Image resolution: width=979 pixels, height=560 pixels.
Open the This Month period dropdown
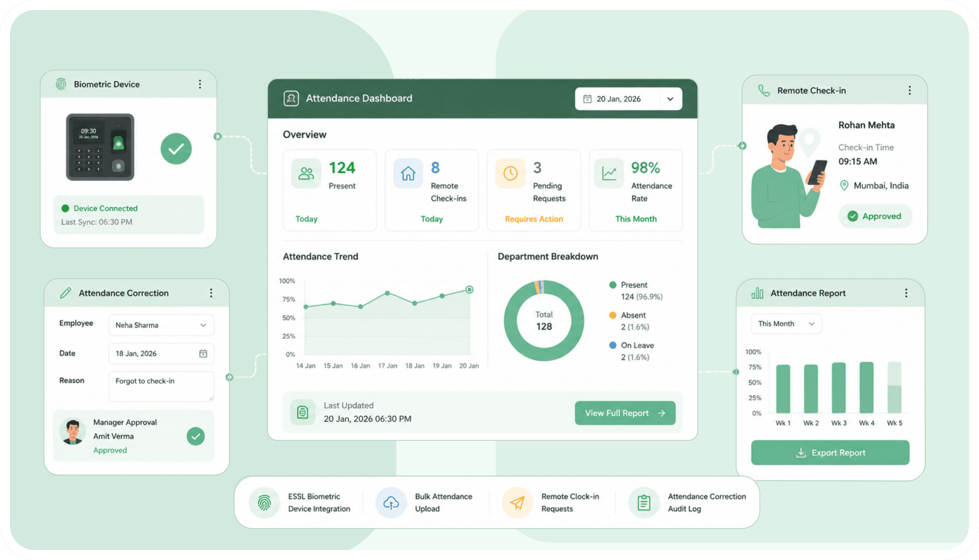786,324
